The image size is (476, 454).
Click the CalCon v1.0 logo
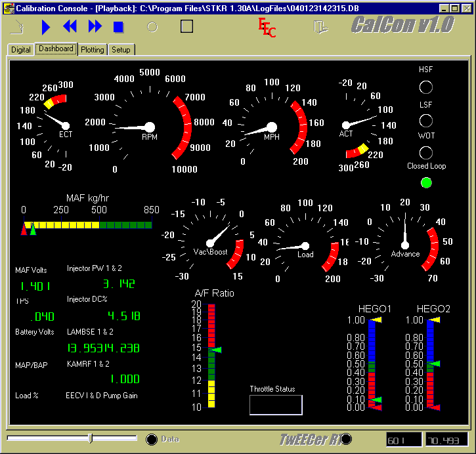pos(402,25)
